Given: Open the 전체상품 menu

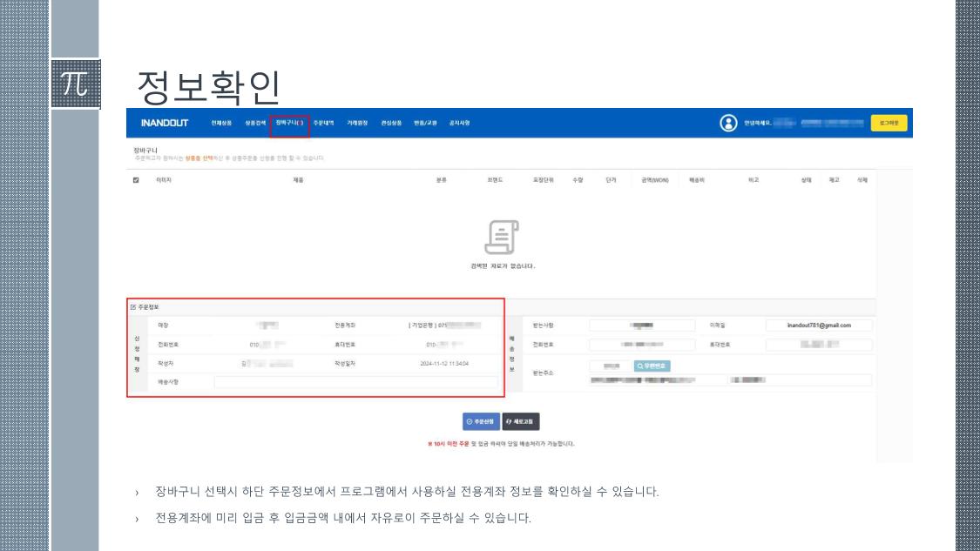Looking at the screenshot, I should pos(221,123).
